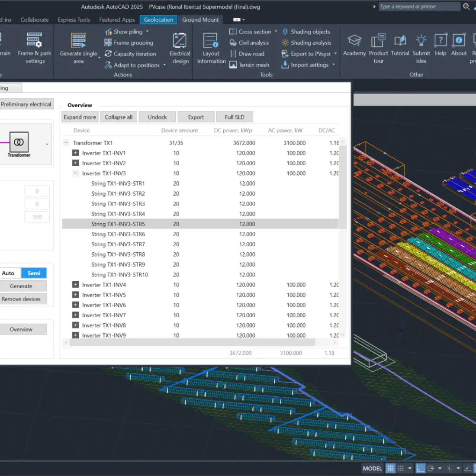Toggle grid display in status bar

pos(390,468)
